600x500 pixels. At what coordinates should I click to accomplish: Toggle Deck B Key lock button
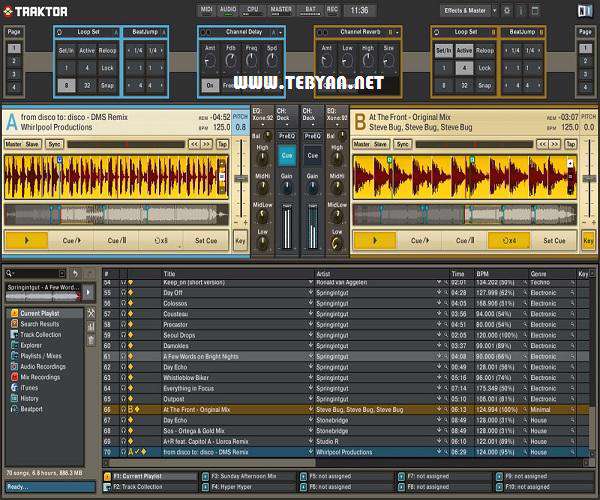pyautogui.click(x=589, y=241)
